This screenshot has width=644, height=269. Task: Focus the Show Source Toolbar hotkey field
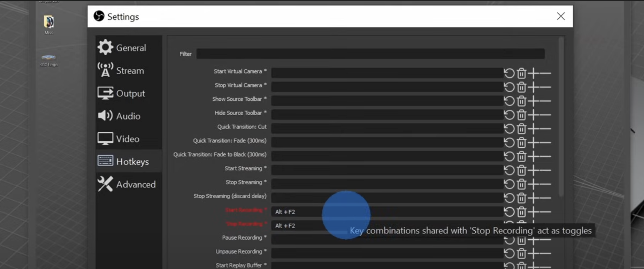387,100
